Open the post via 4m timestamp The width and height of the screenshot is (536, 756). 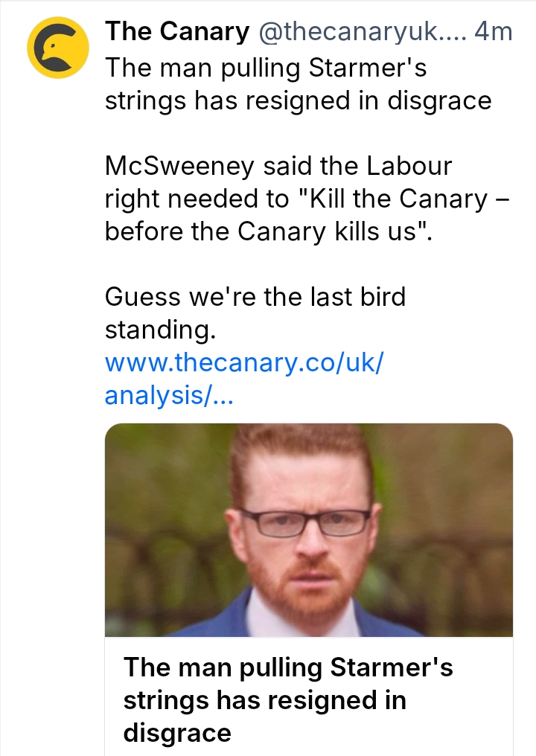(x=493, y=32)
